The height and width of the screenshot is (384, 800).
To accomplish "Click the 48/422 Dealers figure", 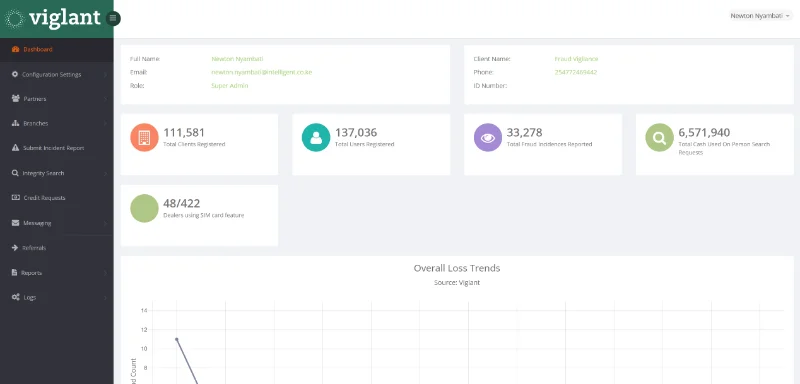I will (x=182, y=203).
